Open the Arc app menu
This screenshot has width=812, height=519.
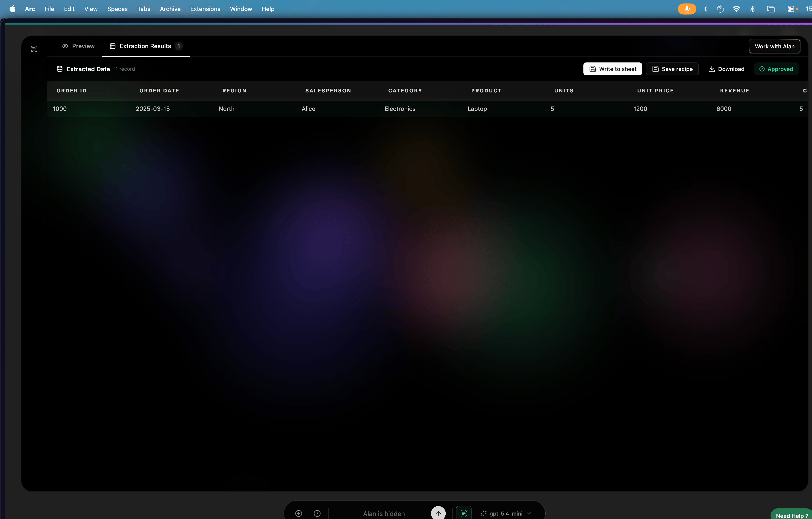(x=30, y=9)
